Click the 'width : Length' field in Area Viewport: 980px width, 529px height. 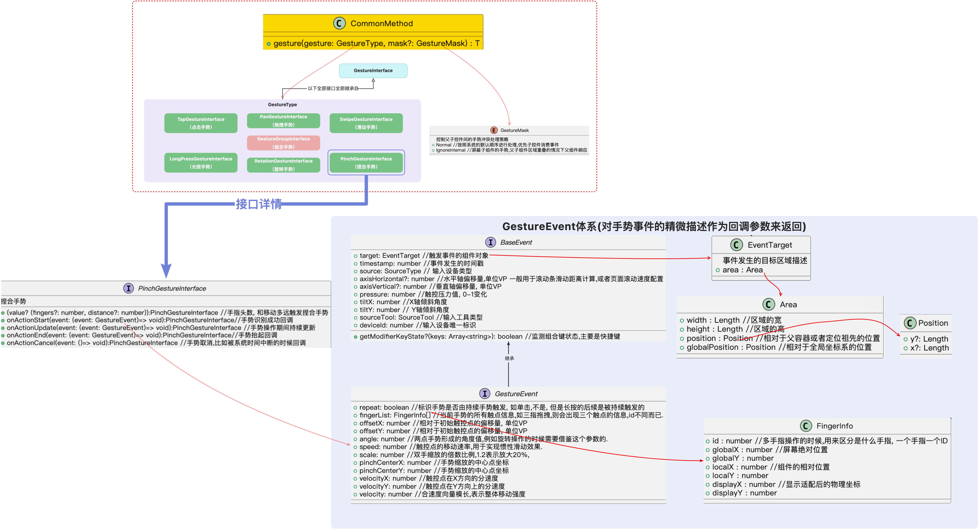coord(730,320)
